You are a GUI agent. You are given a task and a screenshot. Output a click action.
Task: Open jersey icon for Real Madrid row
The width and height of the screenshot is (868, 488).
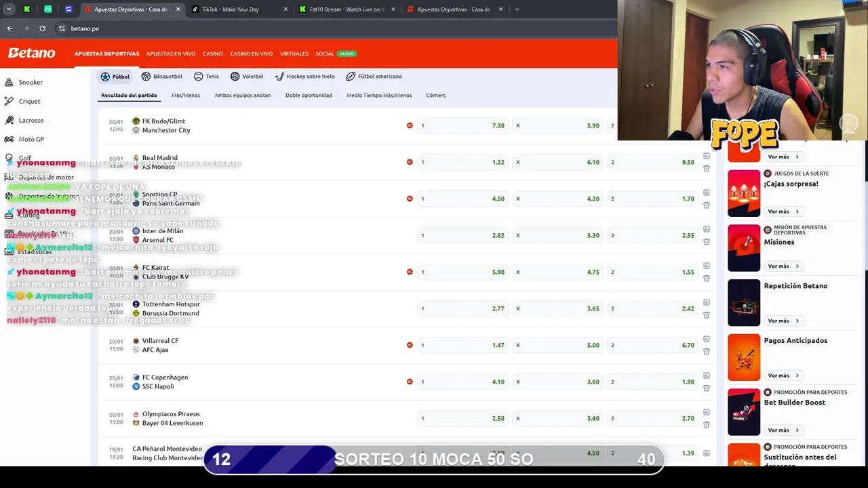pyautogui.click(x=707, y=169)
